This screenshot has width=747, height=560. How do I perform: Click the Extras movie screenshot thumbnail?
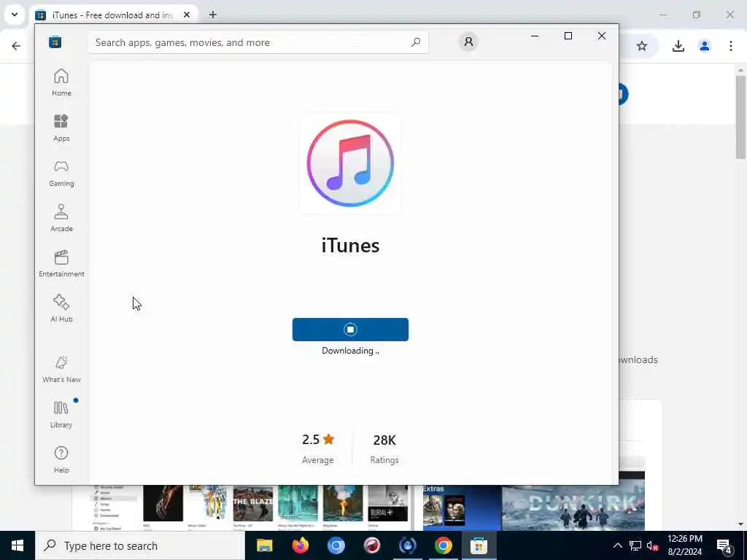[x=462, y=507]
